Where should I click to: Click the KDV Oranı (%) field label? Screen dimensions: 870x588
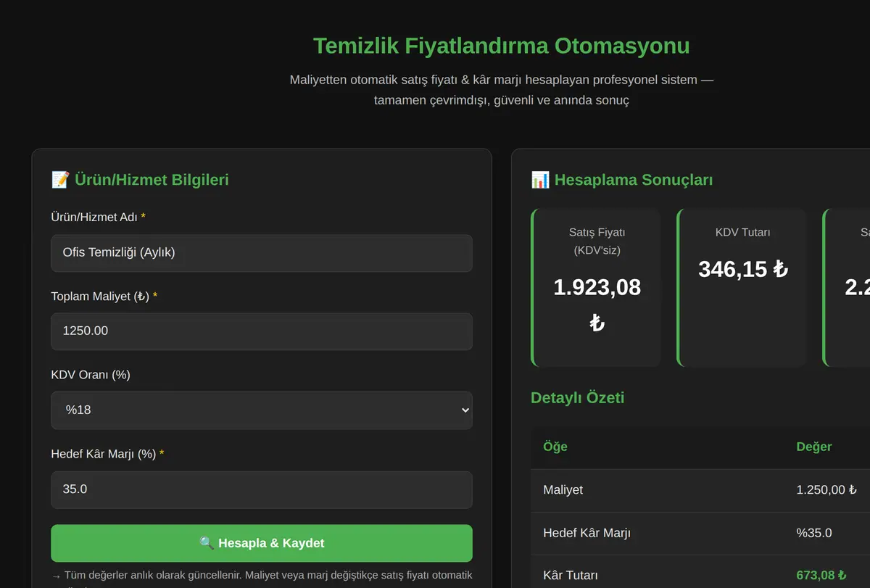point(91,375)
